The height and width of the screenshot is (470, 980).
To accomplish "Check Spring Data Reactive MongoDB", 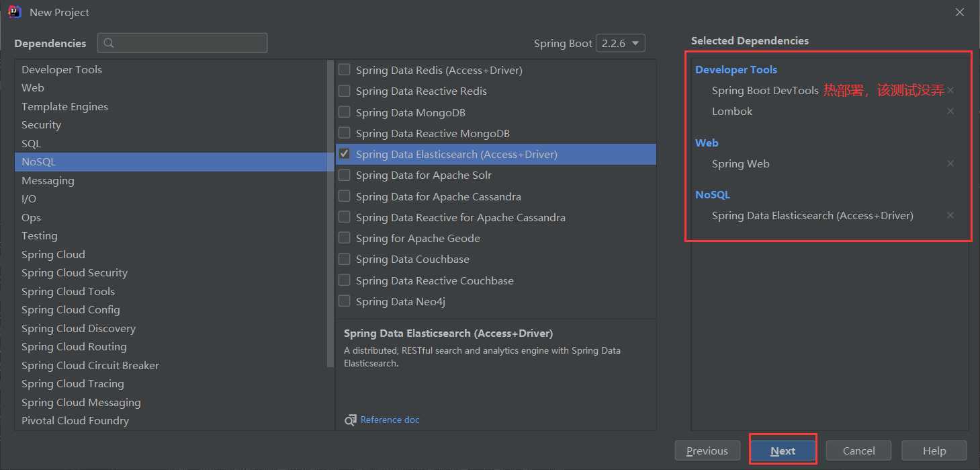I will (x=345, y=133).
